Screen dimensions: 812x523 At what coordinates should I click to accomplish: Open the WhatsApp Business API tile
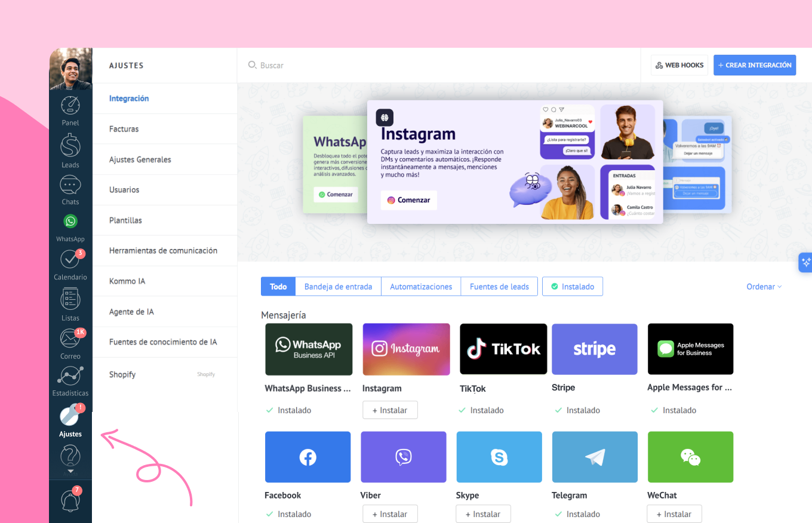click(x=309, y=349)
